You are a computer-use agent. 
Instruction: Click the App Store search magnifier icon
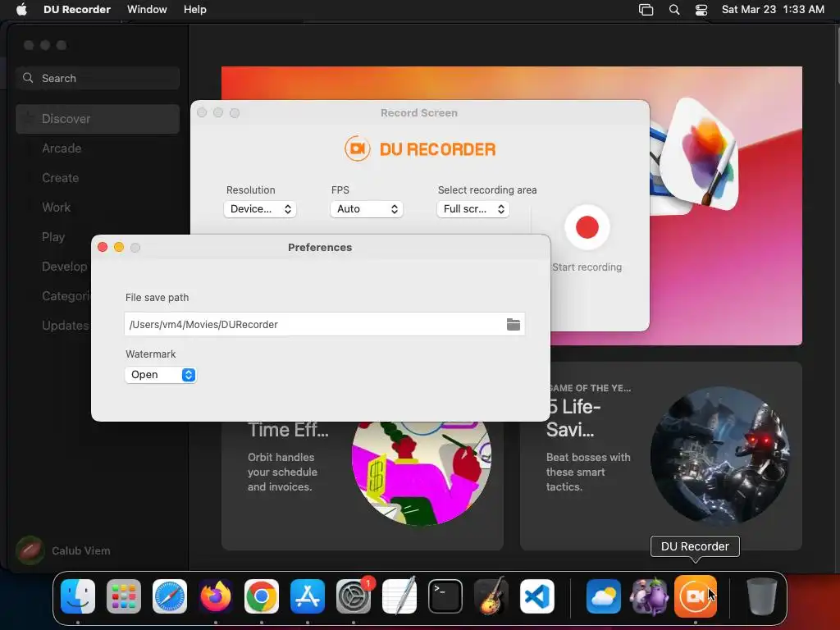point(28,78)
